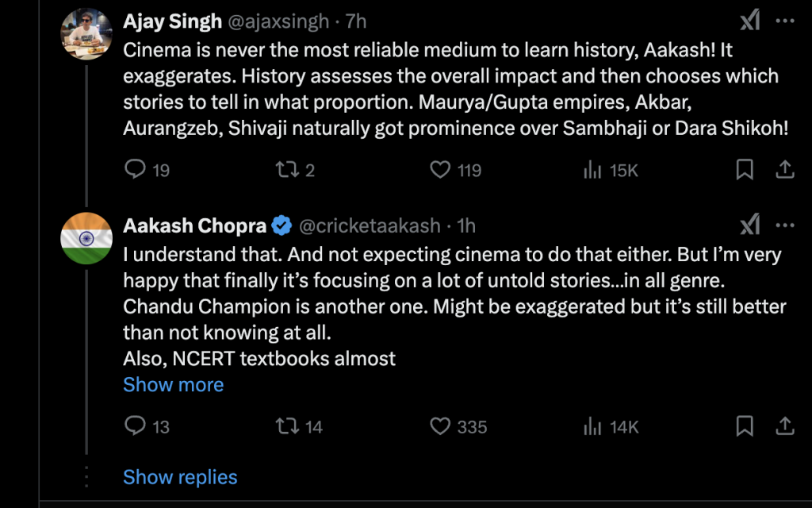Click Show replies link
This screenshot has width=812, height=508.
tap(180, 477)
